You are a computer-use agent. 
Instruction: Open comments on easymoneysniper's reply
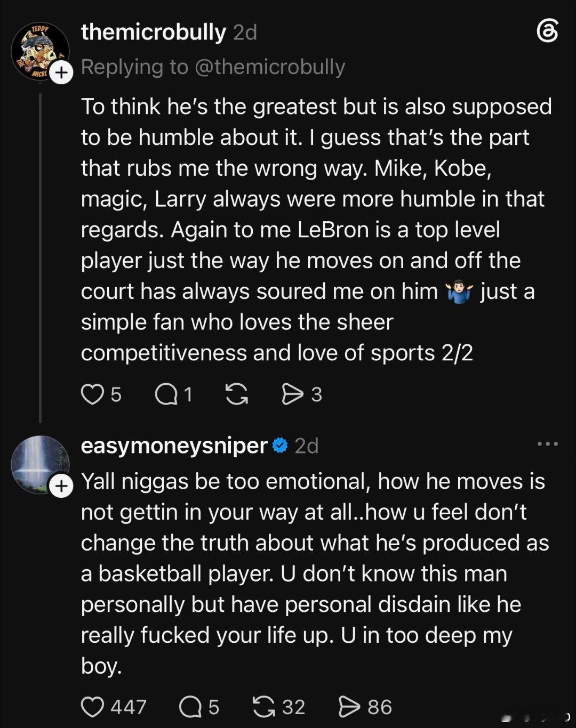190,707
